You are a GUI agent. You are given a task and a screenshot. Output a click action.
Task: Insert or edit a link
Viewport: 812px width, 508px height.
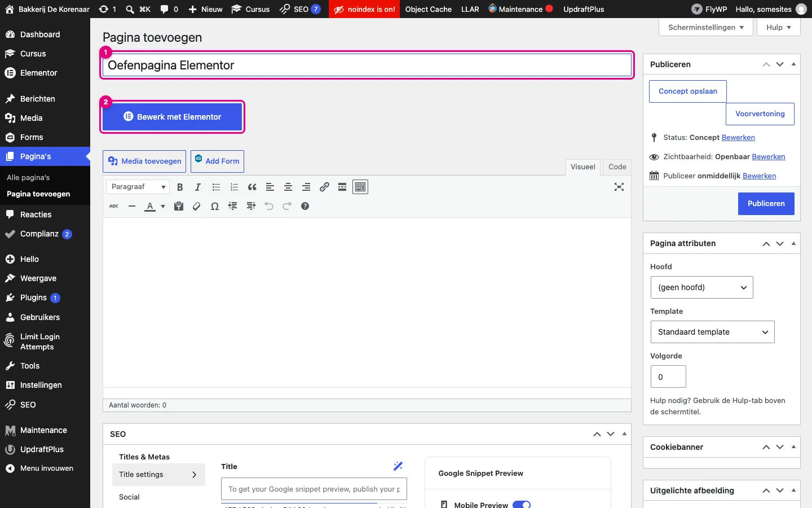(324, 187)
